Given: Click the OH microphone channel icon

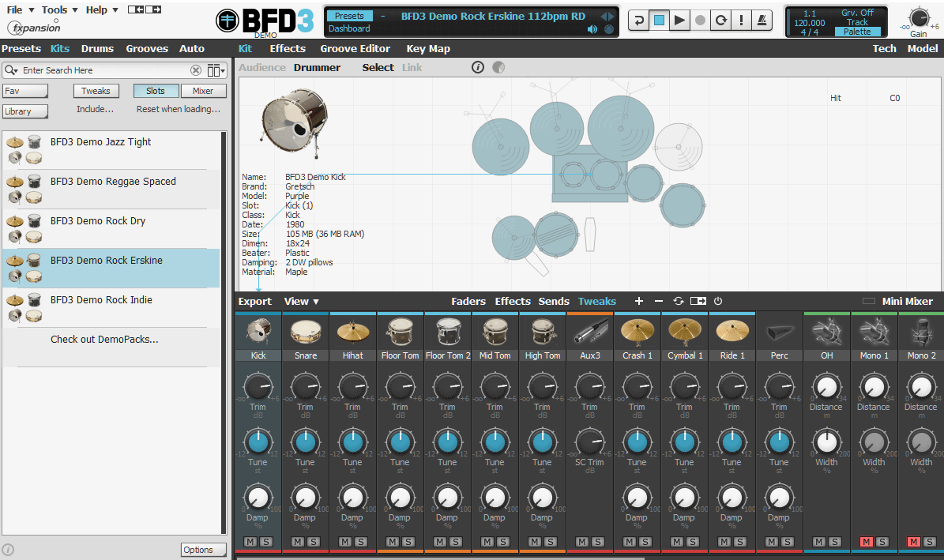Looking at the screenshot, I should coord(826,331).
